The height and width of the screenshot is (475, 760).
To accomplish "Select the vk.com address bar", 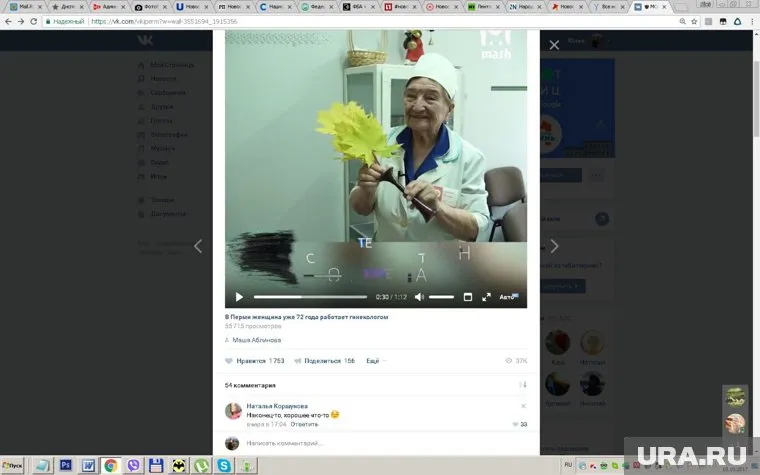I will 359,21.
